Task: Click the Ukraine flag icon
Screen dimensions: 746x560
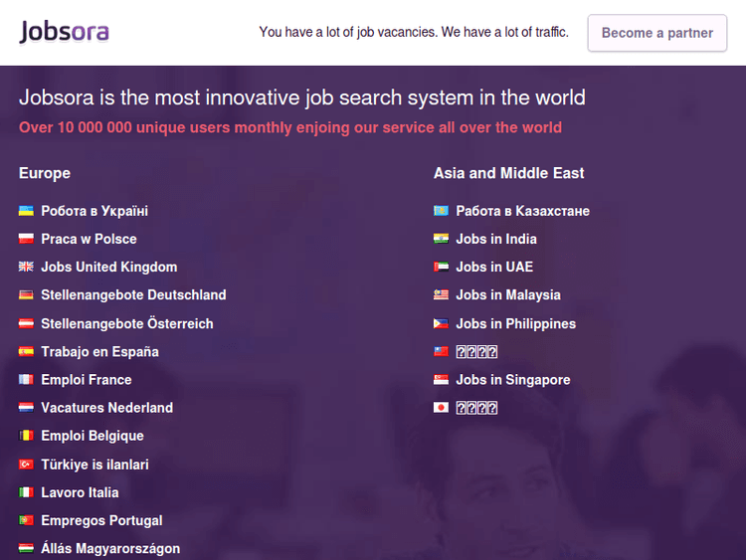Action: (26, 211)
